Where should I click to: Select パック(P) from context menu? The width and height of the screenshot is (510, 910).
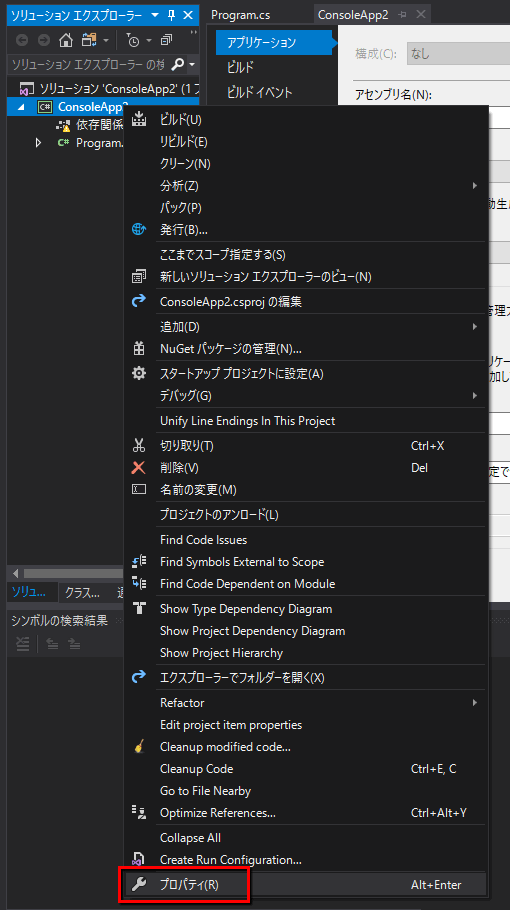pos(306,208)
